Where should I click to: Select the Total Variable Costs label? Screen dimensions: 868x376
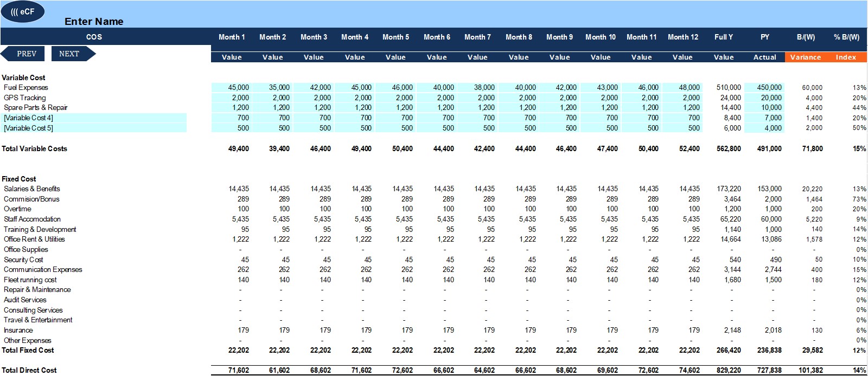click(x=34, y=148)
